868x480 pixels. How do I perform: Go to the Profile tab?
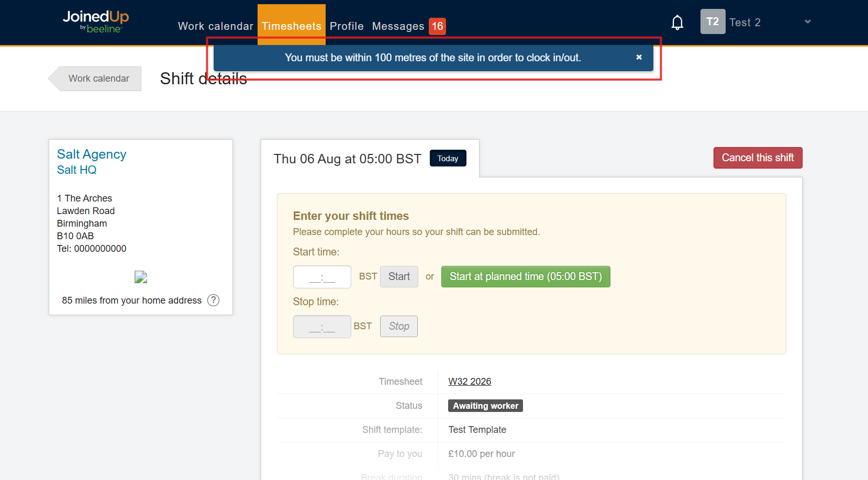tap(347, 26)
